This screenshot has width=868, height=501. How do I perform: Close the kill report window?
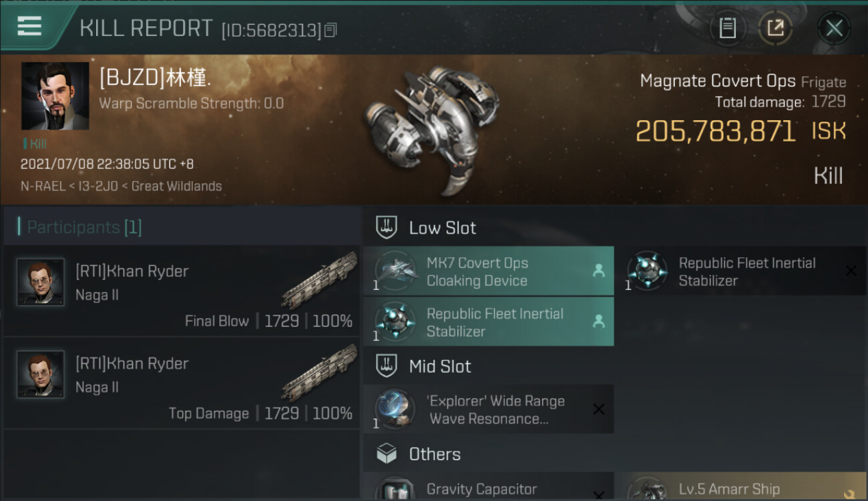point(834,28)
